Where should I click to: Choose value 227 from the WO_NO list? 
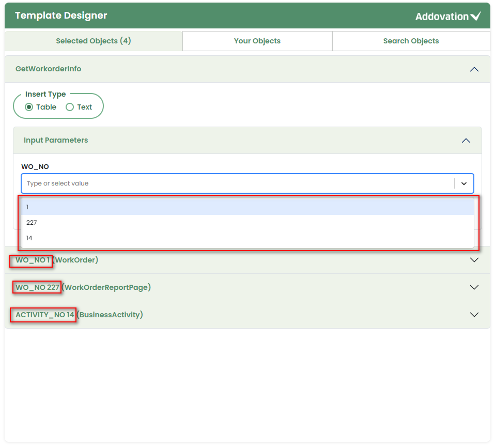(247, 223)
